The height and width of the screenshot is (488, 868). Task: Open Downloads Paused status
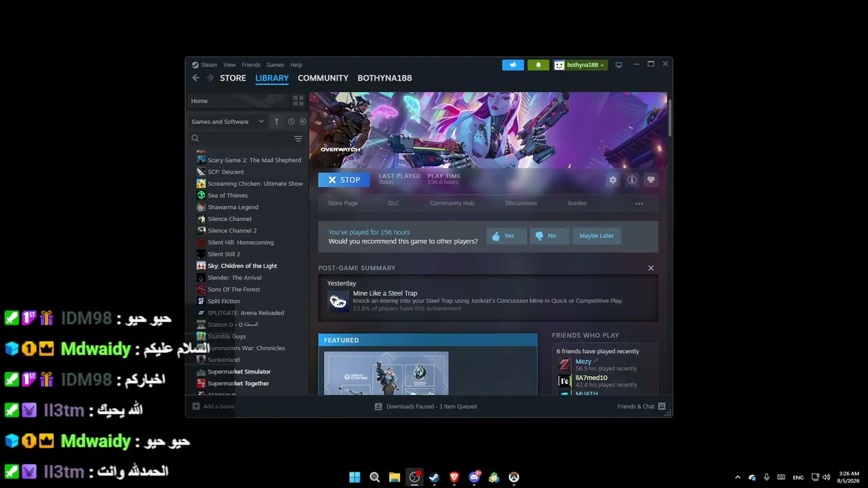[426, 407]
